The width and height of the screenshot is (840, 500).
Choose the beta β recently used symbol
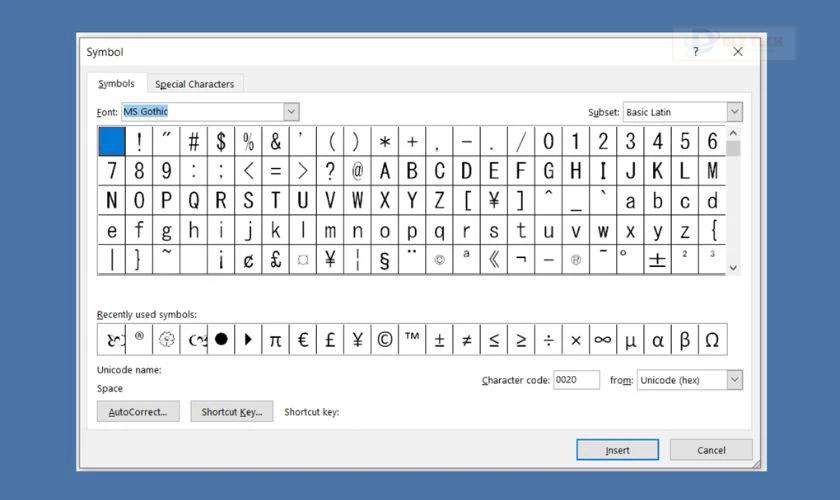click(x=685, y=339)
